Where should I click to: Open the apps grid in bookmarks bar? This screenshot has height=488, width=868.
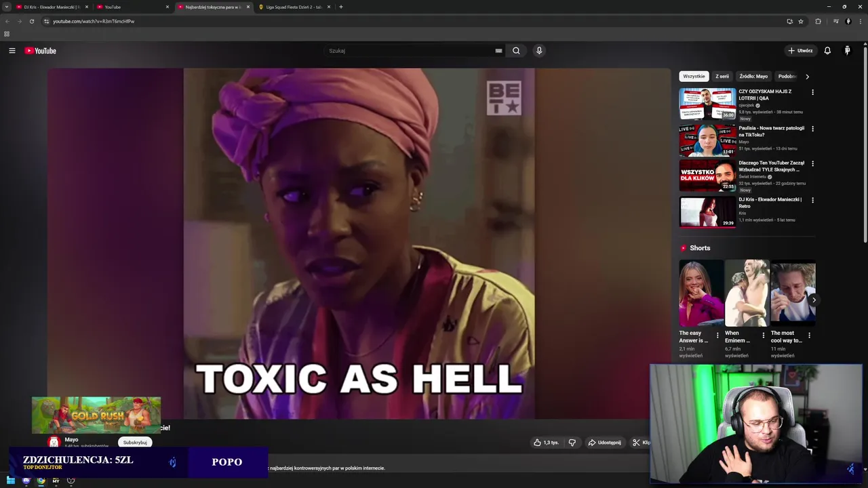pyautogui.click(x=7, y=34)
